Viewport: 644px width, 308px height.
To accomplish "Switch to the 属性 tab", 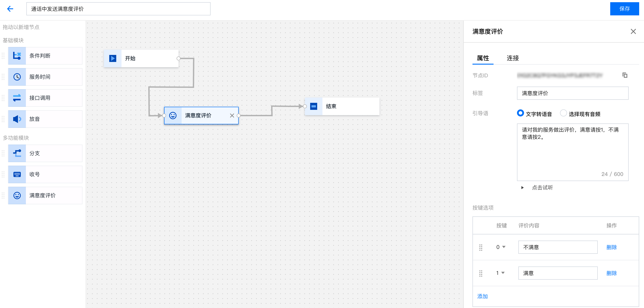I will pos(483,58).
